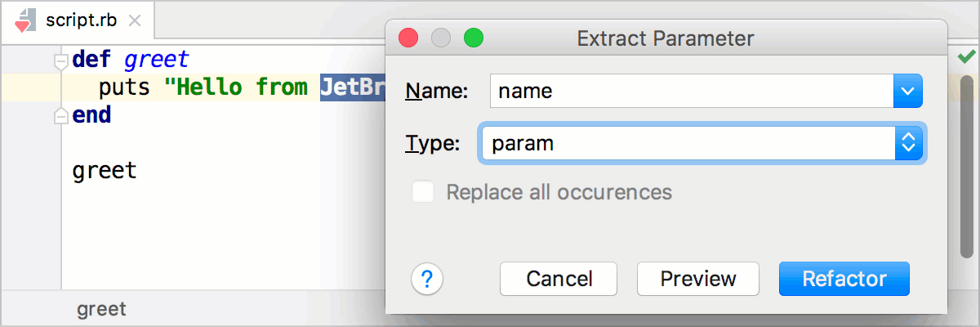Open help with the question mark button

click(427, 280)
